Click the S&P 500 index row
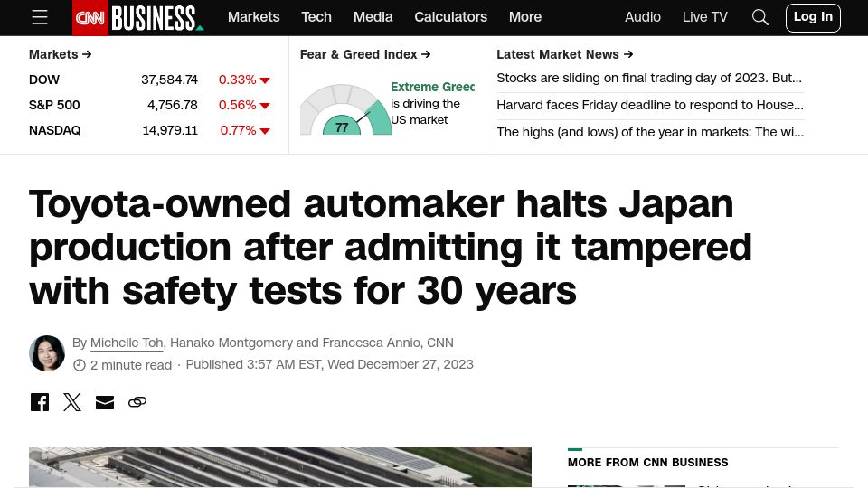Image resolution: width=868 pixels, height=488 pixels. (149, 105)
